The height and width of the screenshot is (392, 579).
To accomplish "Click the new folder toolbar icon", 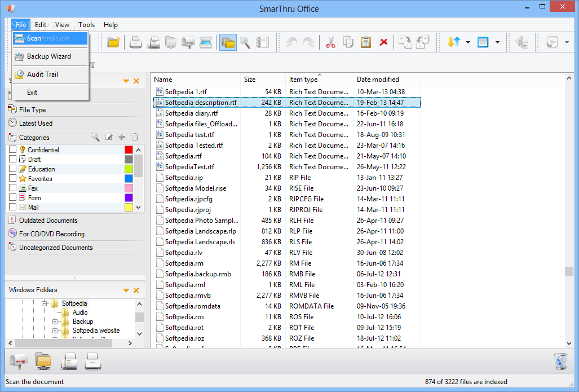I will click(x=114, y=42).
